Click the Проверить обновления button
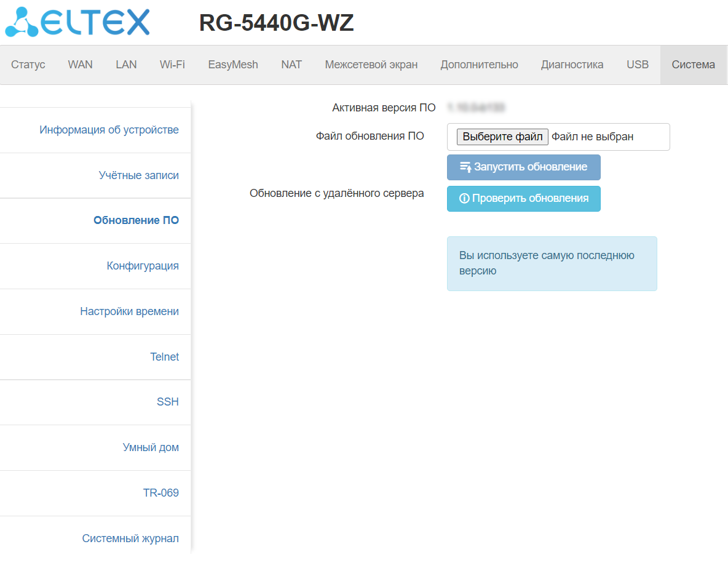Screen dimensions: 728x568 coord(524,199)
